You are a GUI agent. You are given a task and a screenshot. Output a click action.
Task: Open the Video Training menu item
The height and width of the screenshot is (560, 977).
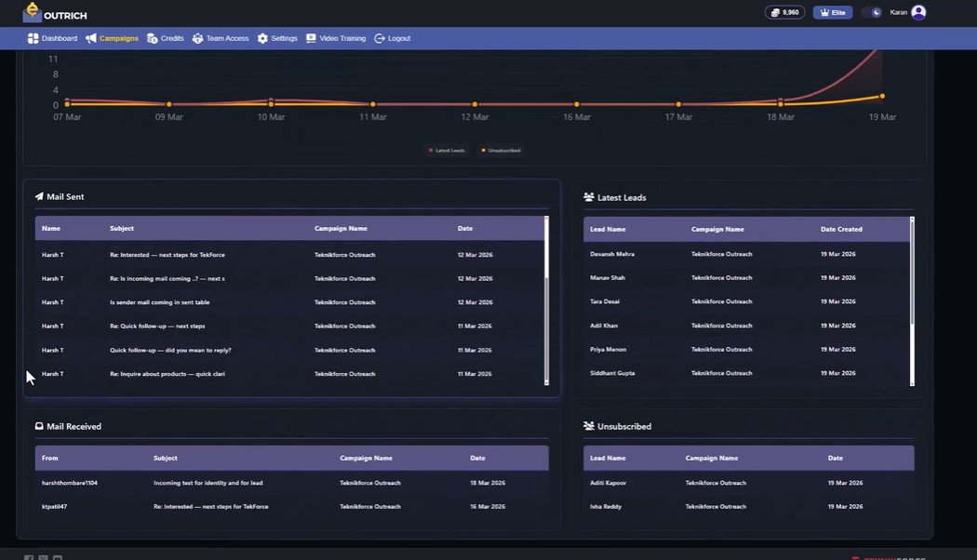click(336, 39)
